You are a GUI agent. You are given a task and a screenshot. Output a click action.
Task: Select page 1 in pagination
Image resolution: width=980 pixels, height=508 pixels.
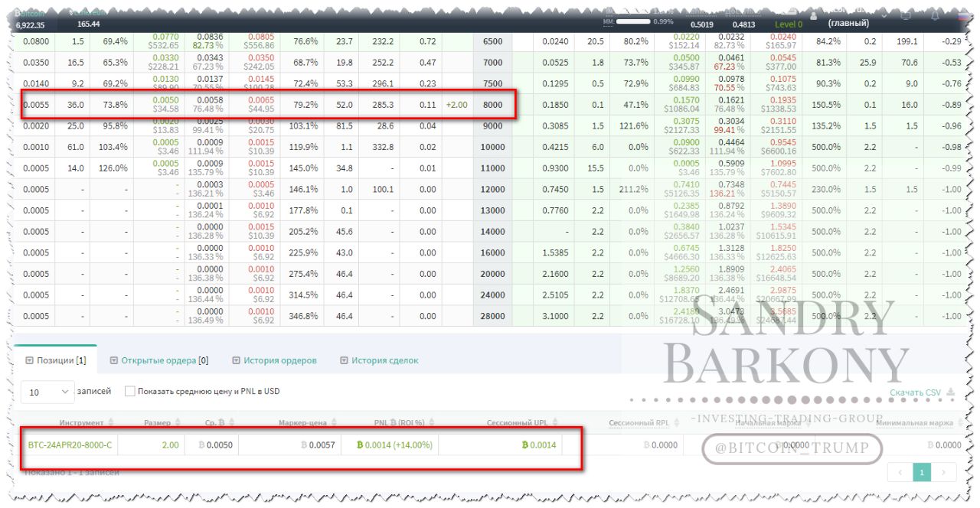922,473
